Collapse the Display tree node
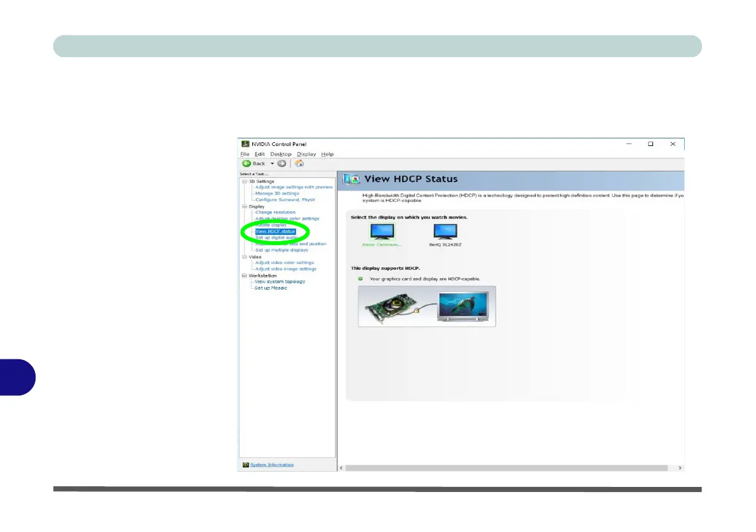756x532 pixels. (x=245, y=206)
